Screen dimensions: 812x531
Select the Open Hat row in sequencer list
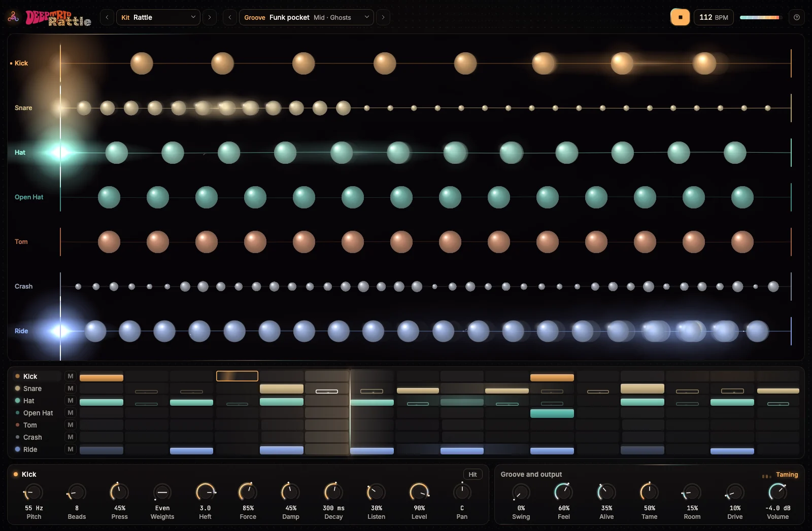click(37, 413)
